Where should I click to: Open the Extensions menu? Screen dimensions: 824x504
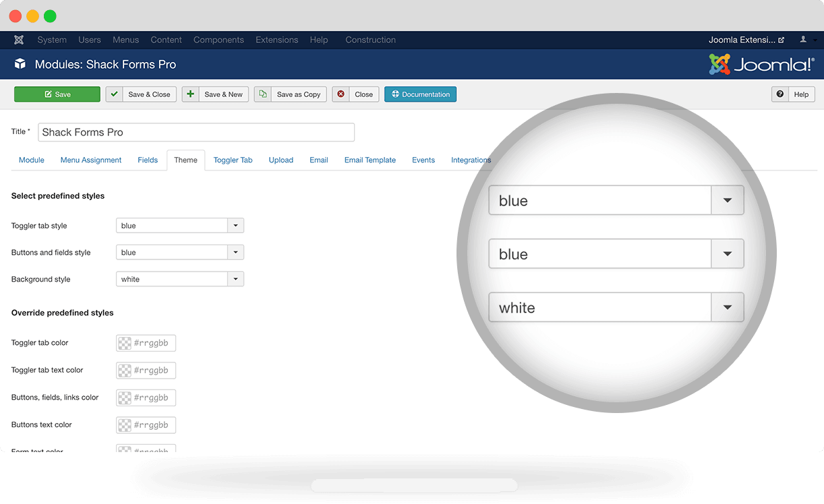(x=277, y=40)
